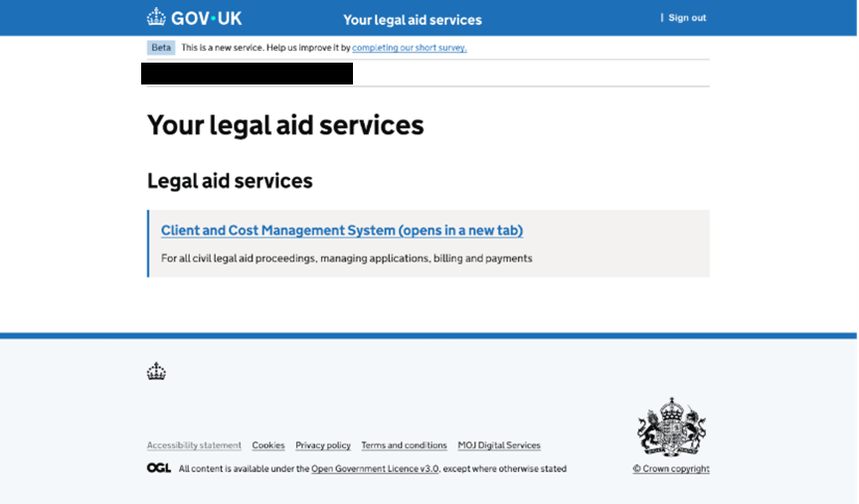This screenshot has width=859, height=504.
Task: Click the civil legal aid description text
Action: click(x=346, y=258)
